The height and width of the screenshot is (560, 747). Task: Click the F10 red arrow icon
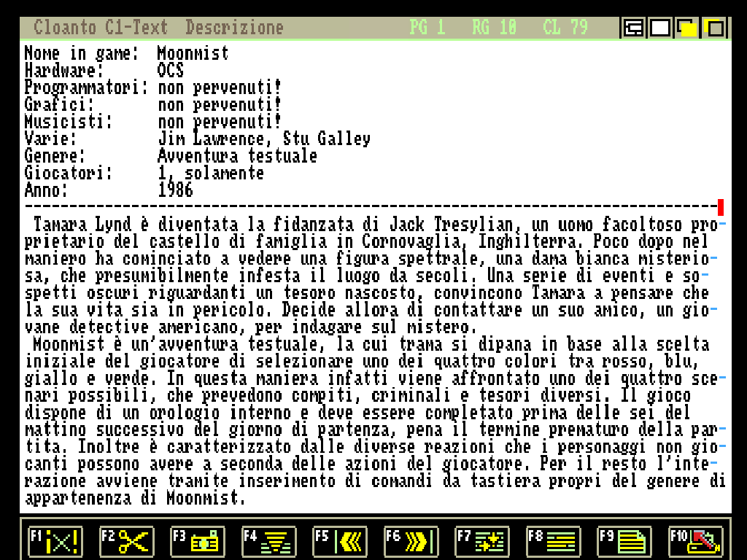pyautogui.click(x=696, y=541)
